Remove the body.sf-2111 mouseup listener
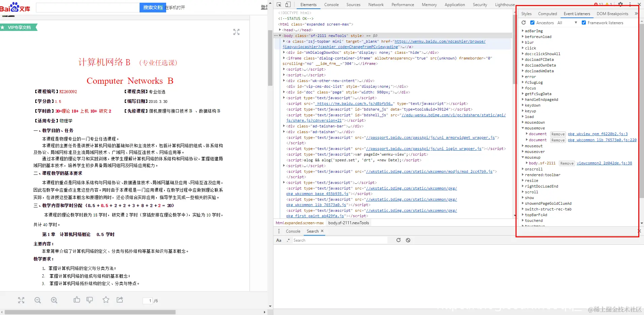644x315 pixels. pyautogui.click(x=567, y=163)
